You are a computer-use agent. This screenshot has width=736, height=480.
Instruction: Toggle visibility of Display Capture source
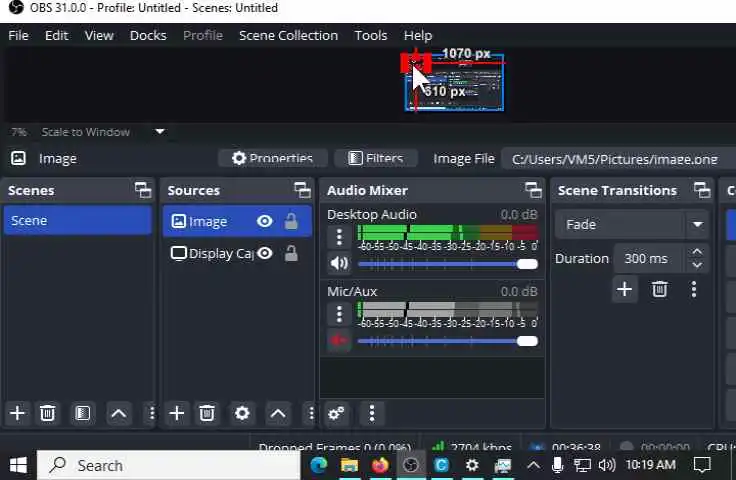click(265, 253)
